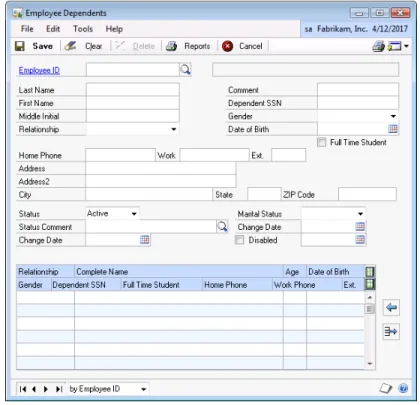Viewport: 420px width, 405px height.
Task: Click into the First Name field
Action: point(133,103)
